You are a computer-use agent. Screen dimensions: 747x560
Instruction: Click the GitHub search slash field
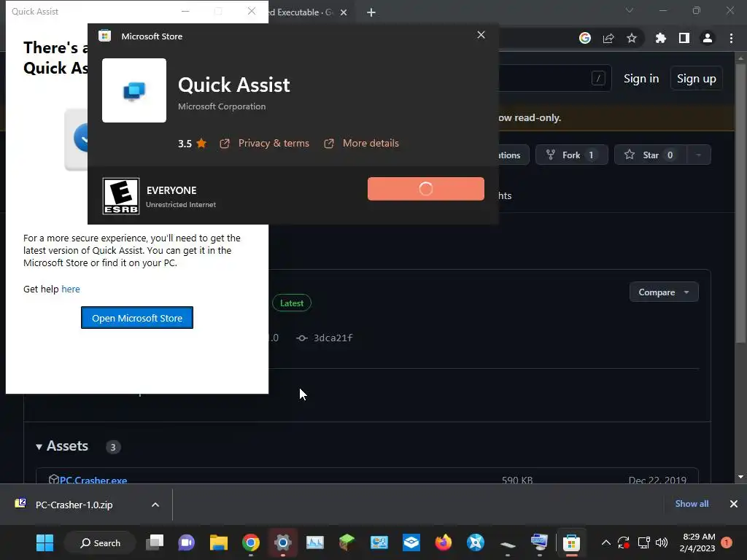click(598, 78)
